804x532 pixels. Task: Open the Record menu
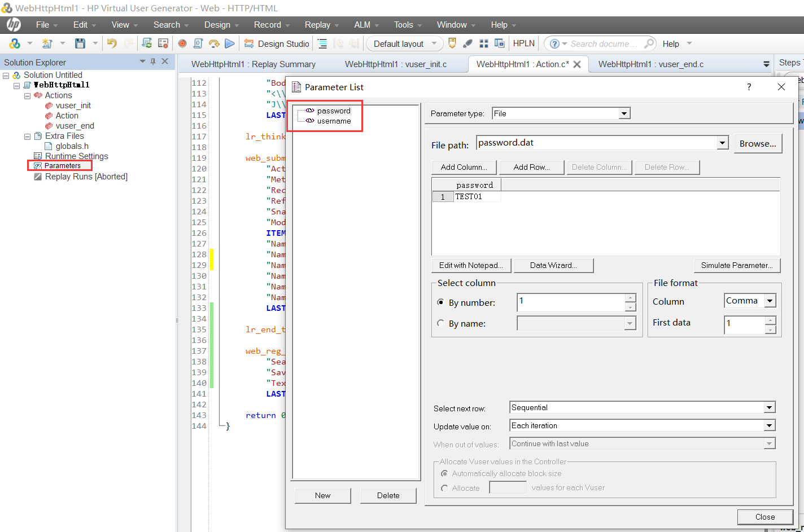(x=272, y=25)
